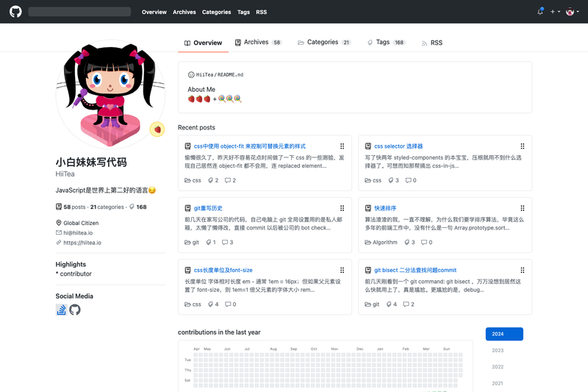
Task: Click the strawberry status badge on avatar
Action: [x=157, y=129]
